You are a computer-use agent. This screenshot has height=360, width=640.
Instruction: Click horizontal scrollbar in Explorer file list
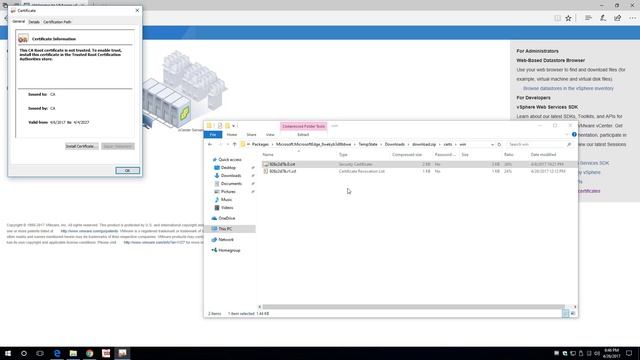[413, 307]
